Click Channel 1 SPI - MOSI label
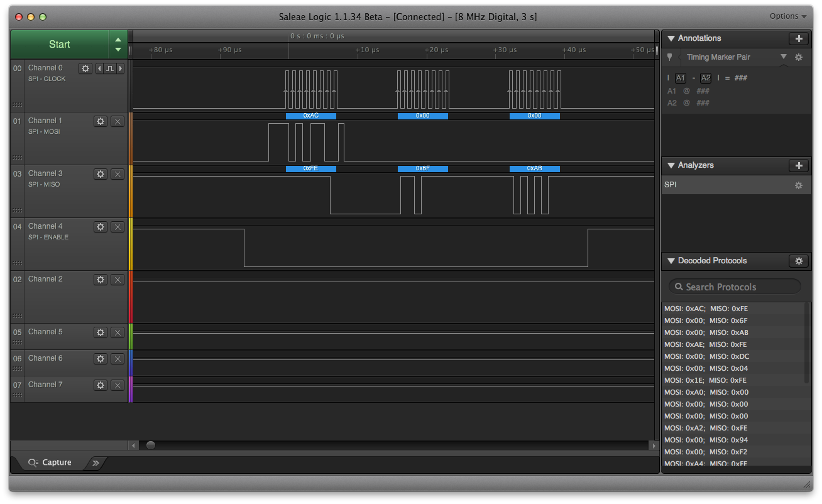The height and width of the screenshot is (504, 822). coord(44,132)
